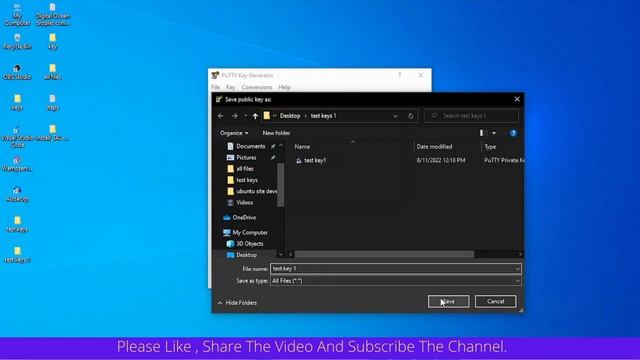Open recent locations dropdown arrow
The image size is (640, 360).
[x=245, y=116]
